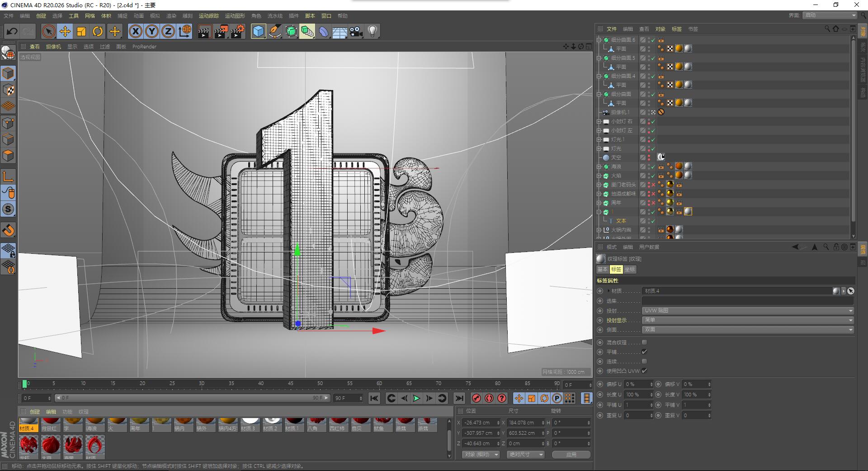Select the Scale tool
The height and width of the screenshot is (471, 868).
pyautogui.click(x=81, y=31)
